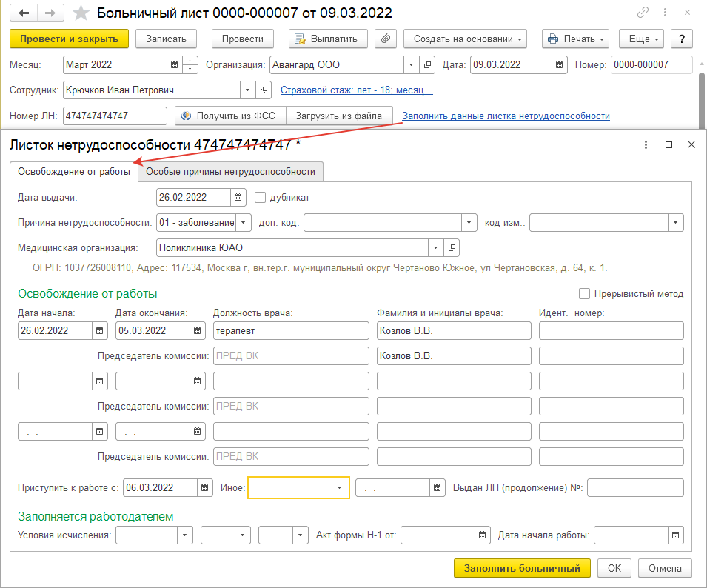This screenshot has height=588, width=707.
Task: Expand the код изм. dropdown
Action: click(675, 223)
